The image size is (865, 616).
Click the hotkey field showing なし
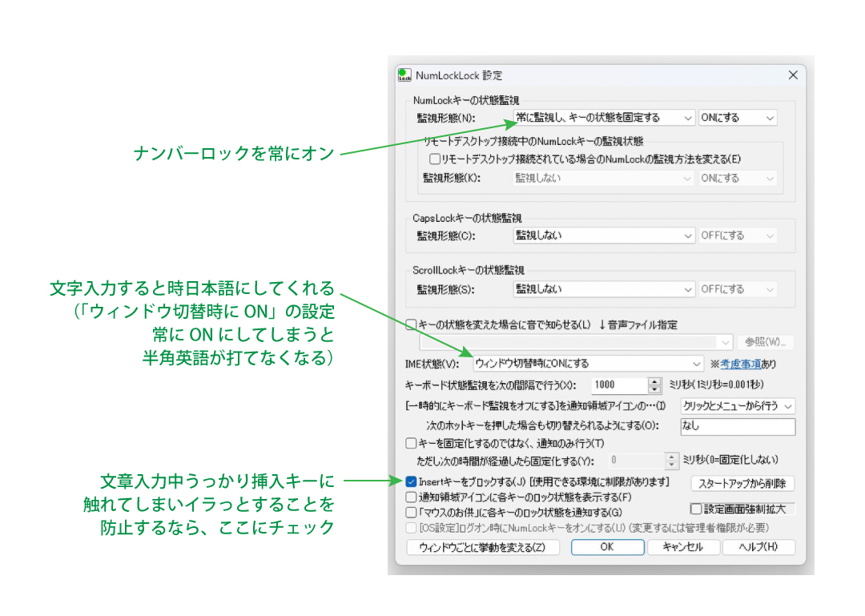(738, 426)
